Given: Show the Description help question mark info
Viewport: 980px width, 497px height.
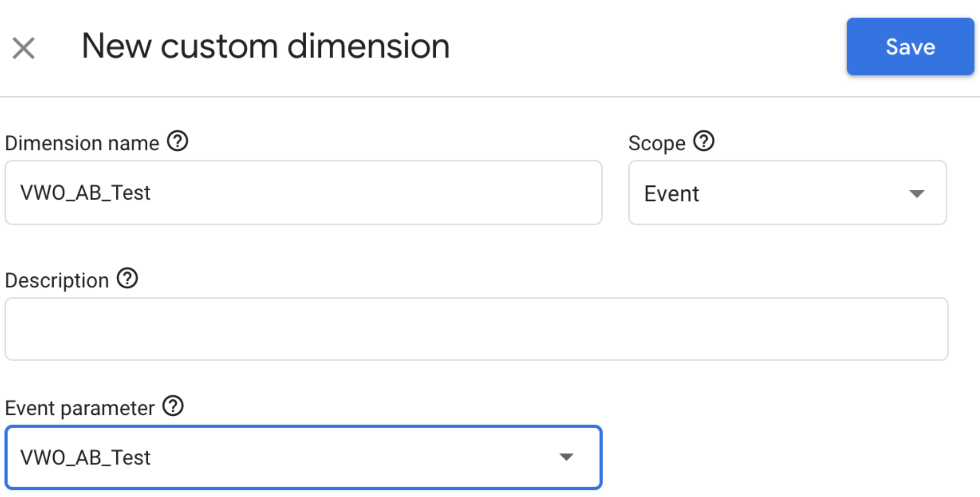Looking at the screenshot, I should click(127, 278).
